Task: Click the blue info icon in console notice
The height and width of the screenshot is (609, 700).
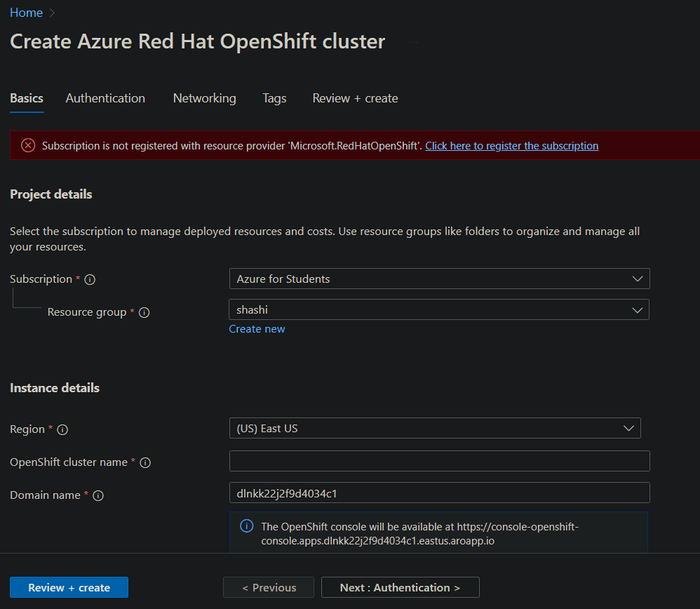Action: [247, 526]
